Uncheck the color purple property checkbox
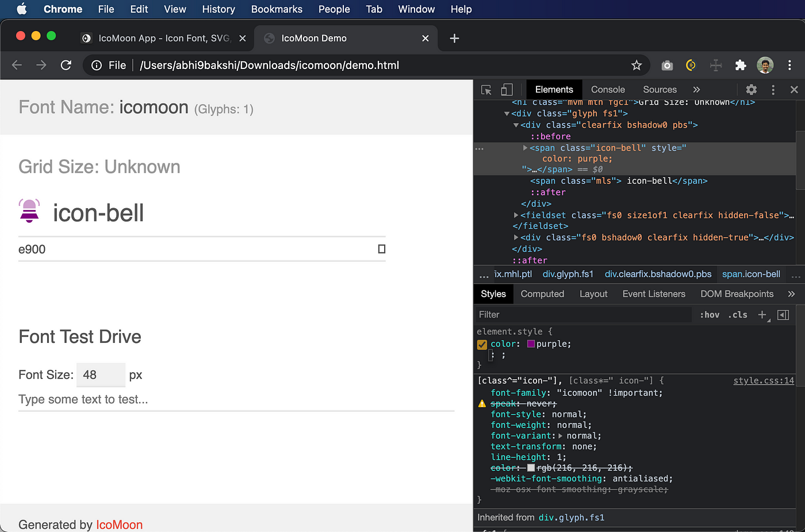 click(x=482, y=345)
